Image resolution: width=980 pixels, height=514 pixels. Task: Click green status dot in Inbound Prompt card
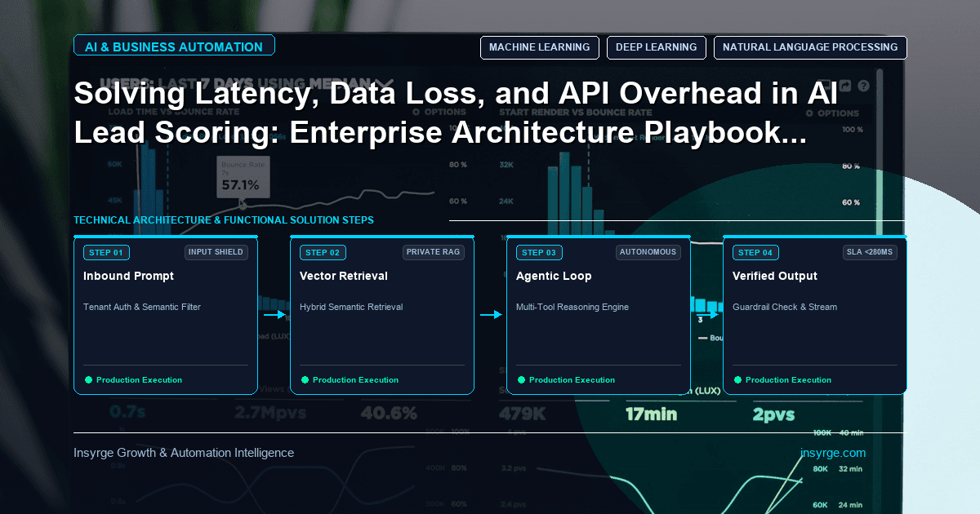(88, 379)
